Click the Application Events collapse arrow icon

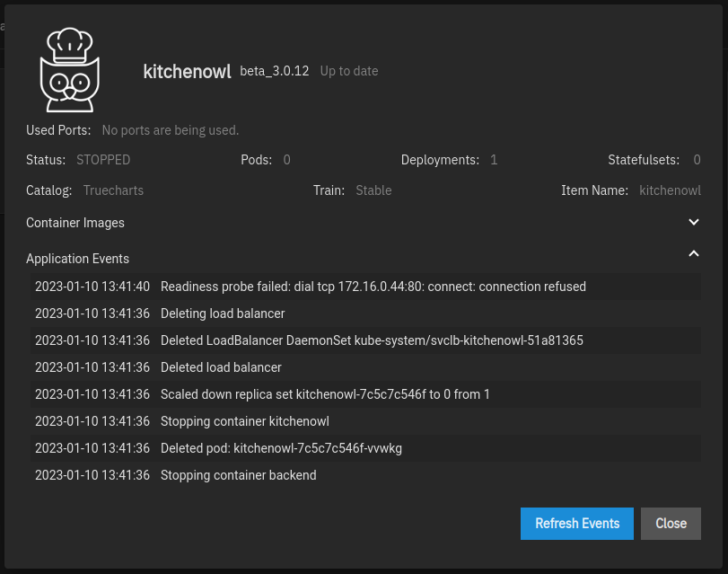point(694,253)
